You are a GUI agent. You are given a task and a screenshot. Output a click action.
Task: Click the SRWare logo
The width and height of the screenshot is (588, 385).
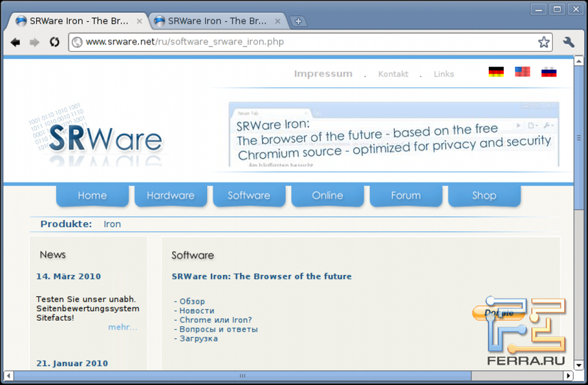click(x=96, y=134)
